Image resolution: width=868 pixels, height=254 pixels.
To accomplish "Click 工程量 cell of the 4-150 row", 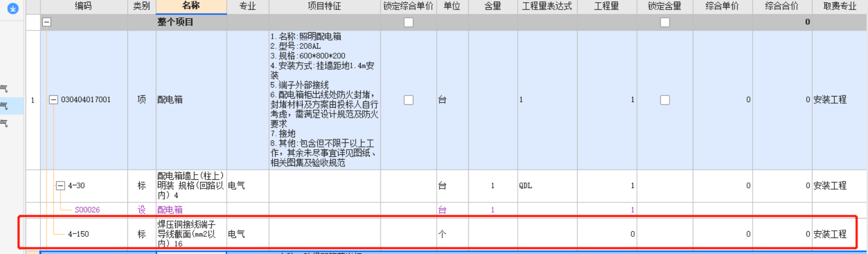I will [607, 234].
